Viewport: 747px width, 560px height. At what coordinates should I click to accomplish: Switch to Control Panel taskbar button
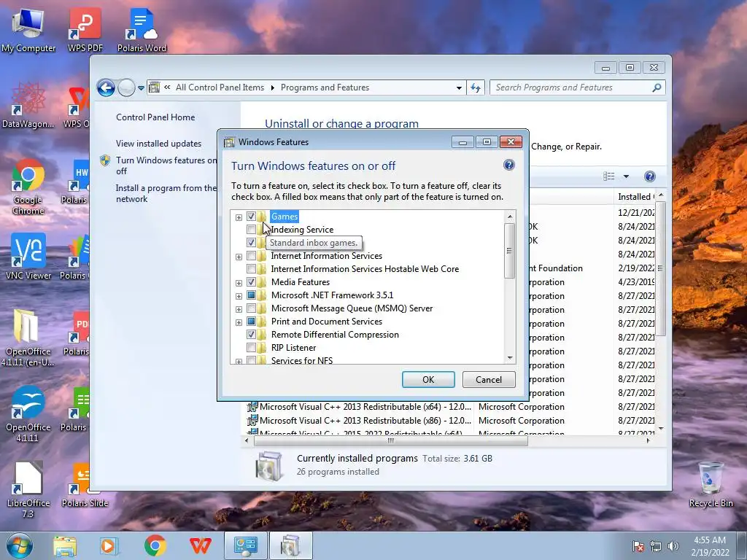pos(246,545)
